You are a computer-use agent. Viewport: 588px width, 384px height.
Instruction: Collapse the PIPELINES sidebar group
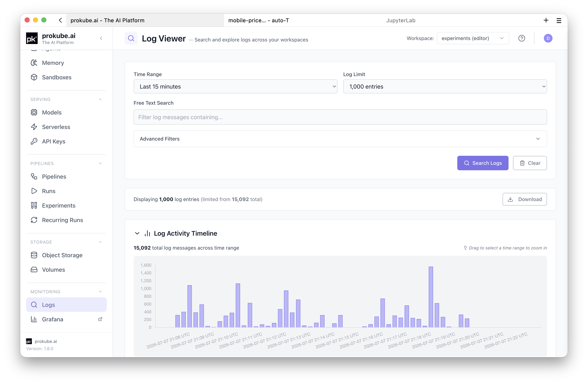(100, 163)
